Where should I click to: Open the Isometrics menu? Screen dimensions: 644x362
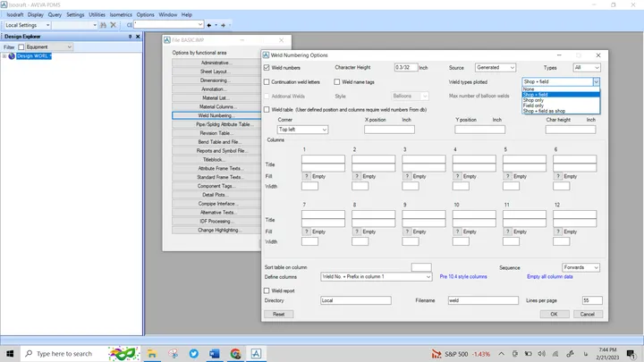pos(121,15)
